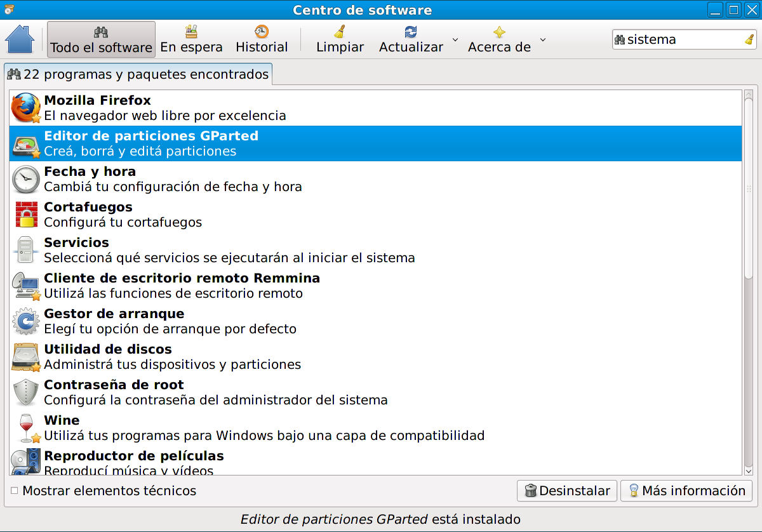Click the Actualizar toolbar button
Viewport: 762px width, 532px height.
(411, 39)
